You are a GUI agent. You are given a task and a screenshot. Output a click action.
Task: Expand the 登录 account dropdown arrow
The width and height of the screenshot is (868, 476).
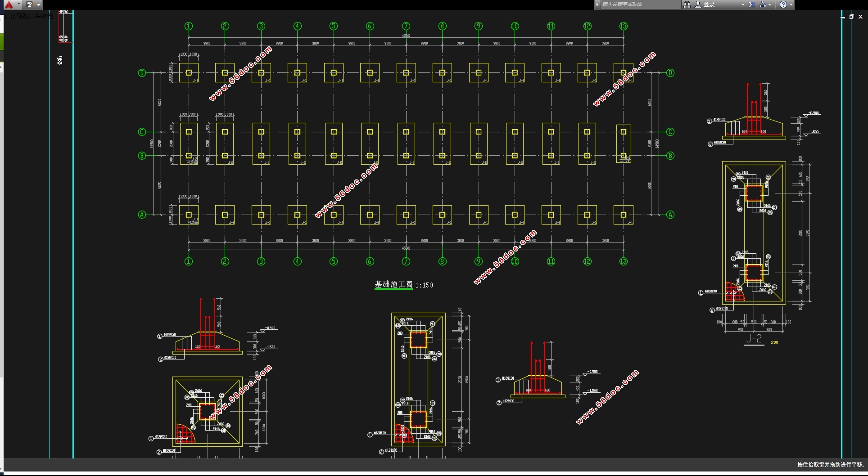743,4
